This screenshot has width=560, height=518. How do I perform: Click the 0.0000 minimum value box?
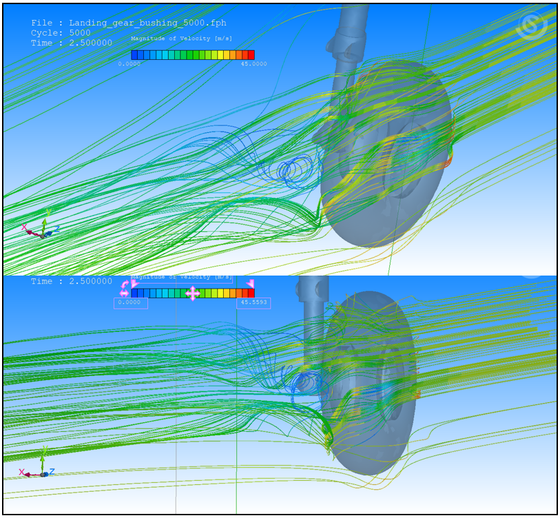tap(130, 303)
